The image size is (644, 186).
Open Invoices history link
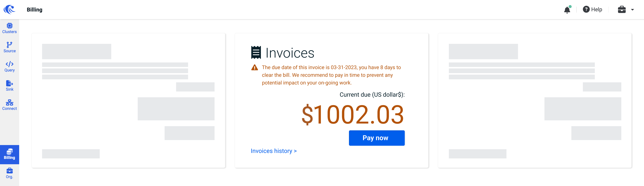click(274, 151)
